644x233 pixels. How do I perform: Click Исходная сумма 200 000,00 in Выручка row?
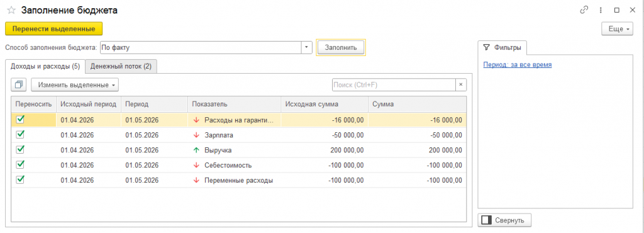tap(347, 151)
